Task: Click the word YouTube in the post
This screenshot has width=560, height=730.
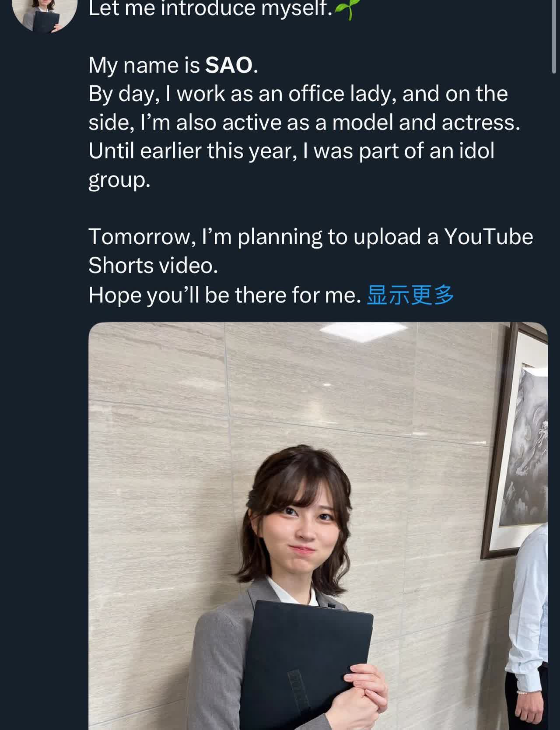Action: click(489, 237)
